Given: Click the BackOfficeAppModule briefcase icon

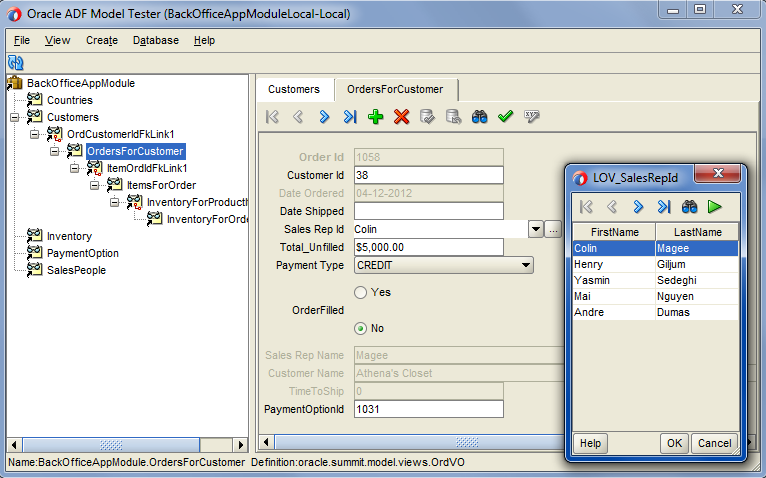Looking at the screenshot, I should tap(15, 84).
